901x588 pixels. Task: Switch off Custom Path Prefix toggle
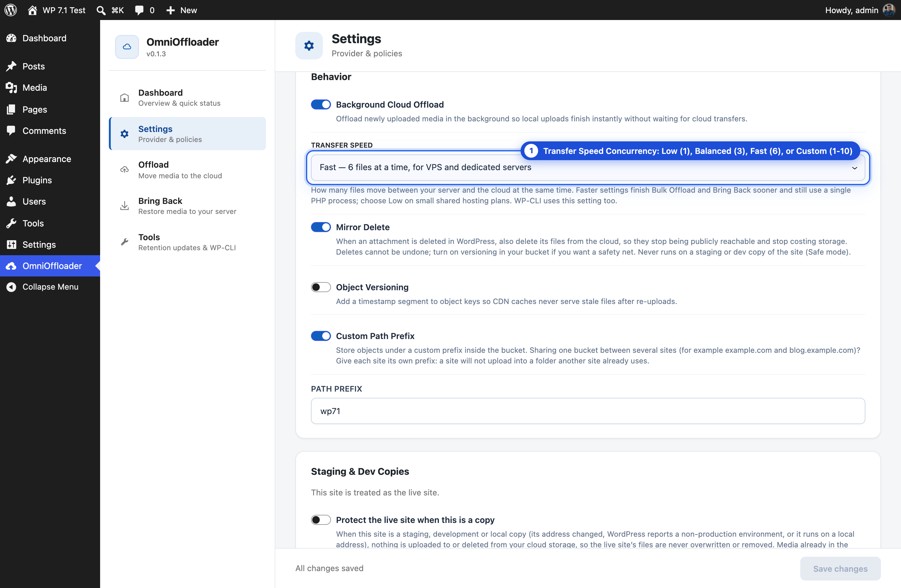[321, 336]
